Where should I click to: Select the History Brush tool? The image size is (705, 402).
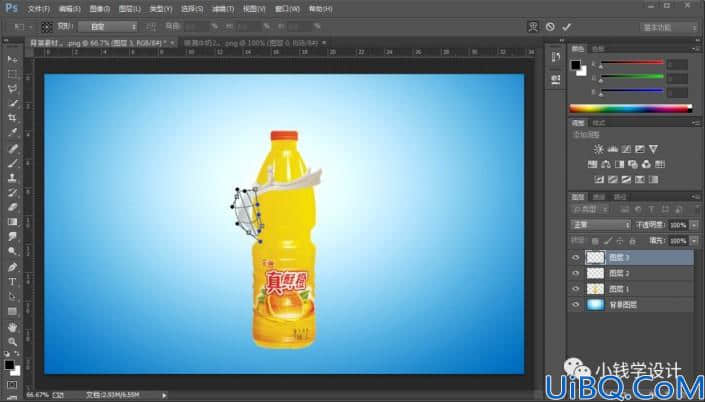(12, 193)
